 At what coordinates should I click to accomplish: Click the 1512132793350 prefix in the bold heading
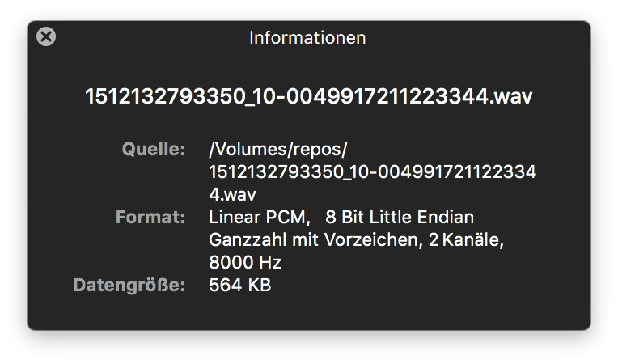click(166, 96)
